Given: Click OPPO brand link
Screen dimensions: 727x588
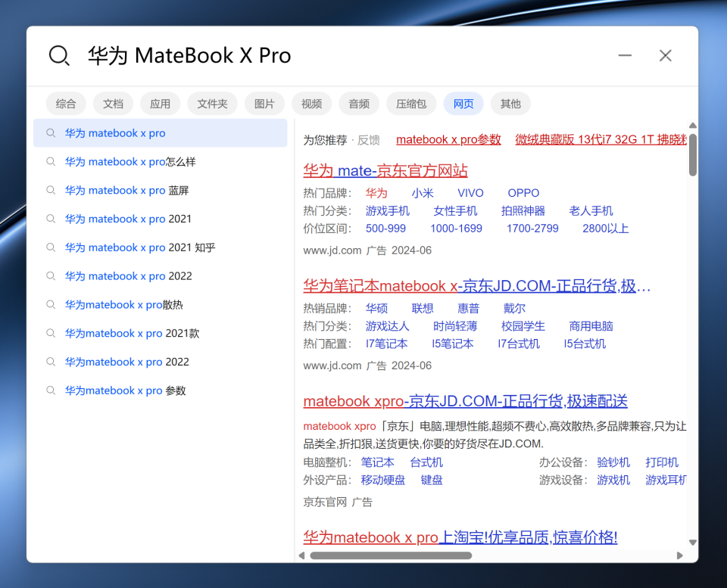Looking at the screenshot, I should pos(523,193).
